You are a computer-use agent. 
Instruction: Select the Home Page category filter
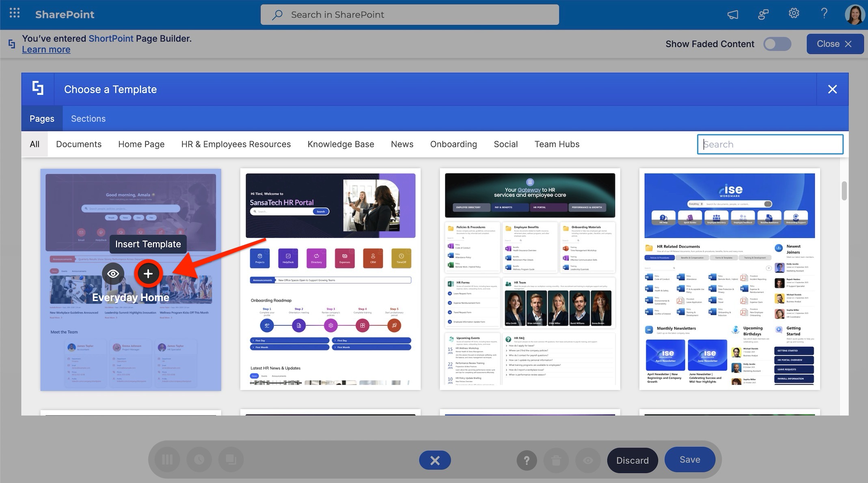click(141, 144)
